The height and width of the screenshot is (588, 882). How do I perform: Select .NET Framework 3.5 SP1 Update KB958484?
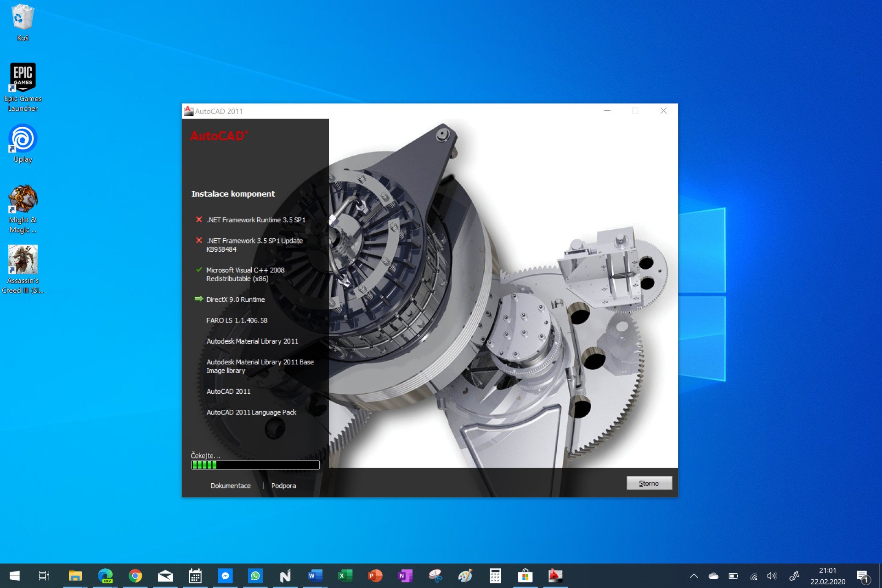click(x=254, y=245)
